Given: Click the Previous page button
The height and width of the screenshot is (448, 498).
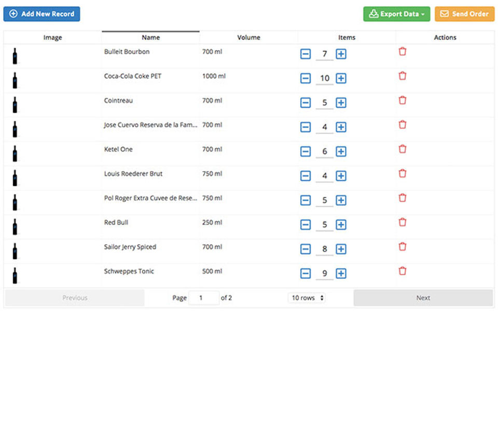Looking at the screenshot, I should pyautogui.click(x=75, y=298).
